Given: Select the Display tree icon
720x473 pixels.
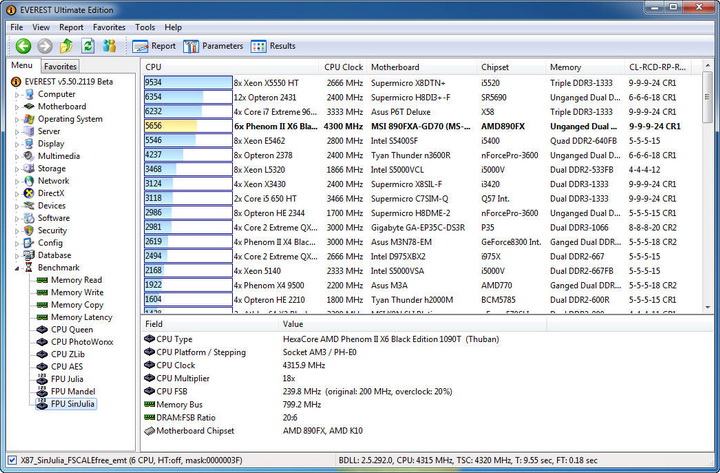Looking at the screenshot, I should [x=29, y=144].
